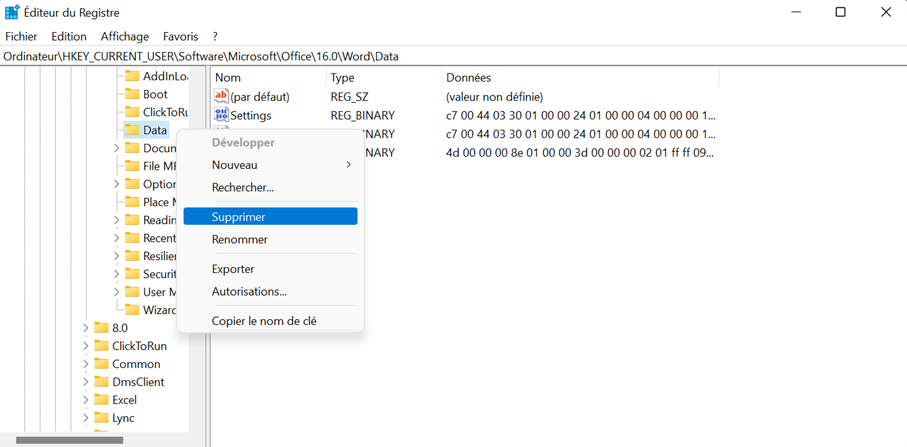The image size is (907, 447).
Task: Expand the Readin key
Action: click(117, 220)
